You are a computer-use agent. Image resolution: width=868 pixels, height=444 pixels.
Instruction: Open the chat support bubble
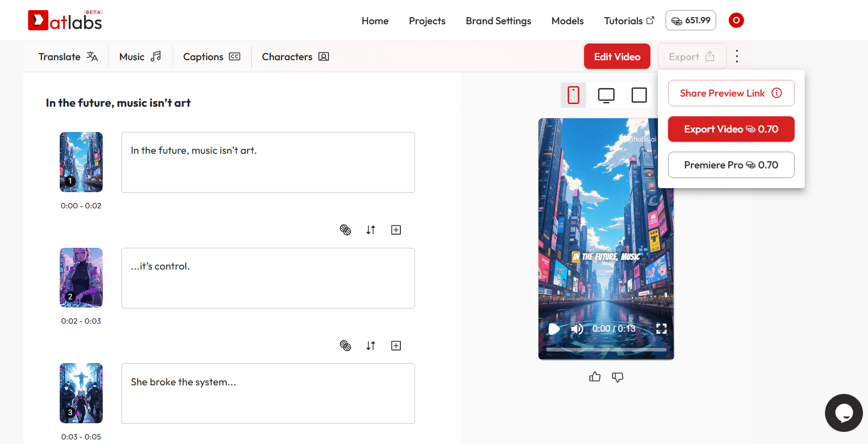point(843,413)
